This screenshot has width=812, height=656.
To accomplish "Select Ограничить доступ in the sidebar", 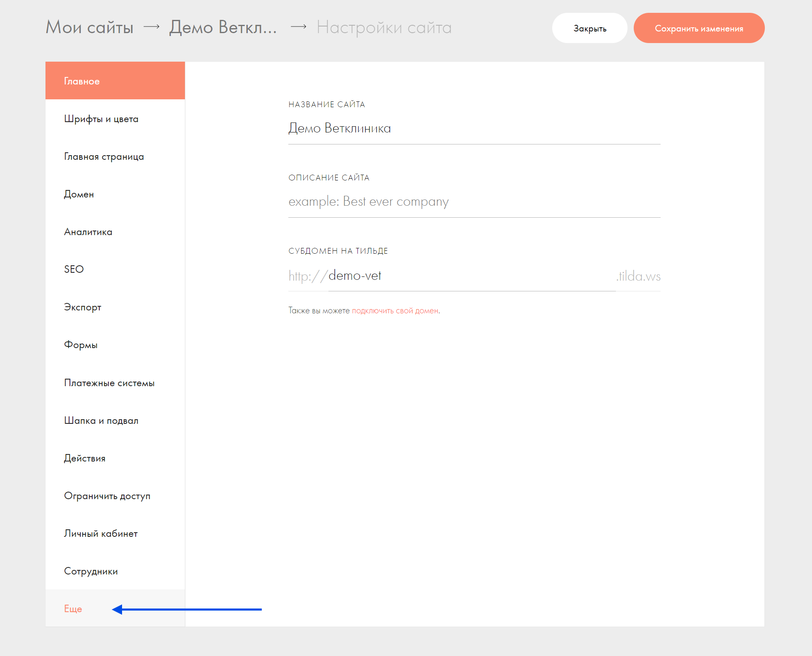I will pyautogui.click(x=107, y=496).
